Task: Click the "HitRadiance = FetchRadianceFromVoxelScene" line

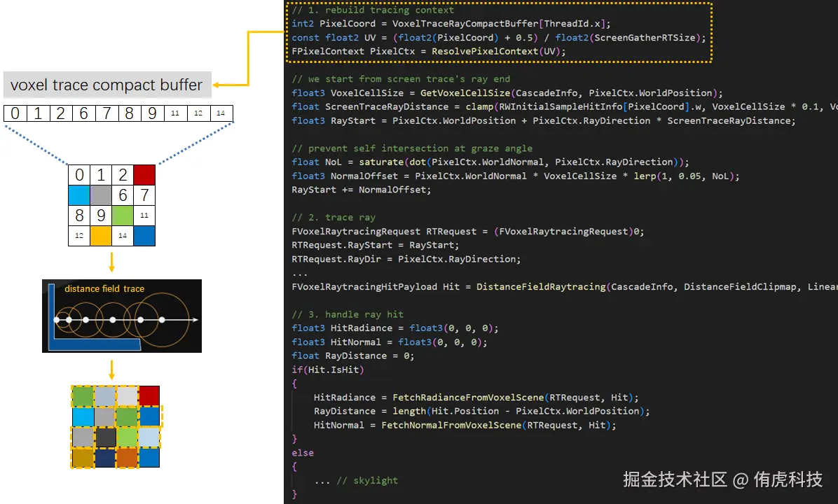Action: click(x=476, y=397)
